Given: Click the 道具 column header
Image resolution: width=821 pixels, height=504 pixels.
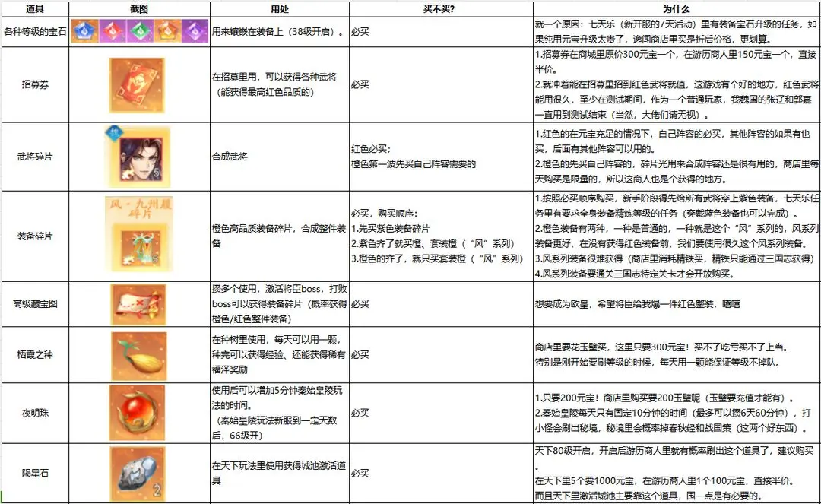Looking at the screenshot, I should [x=35, y=8].
